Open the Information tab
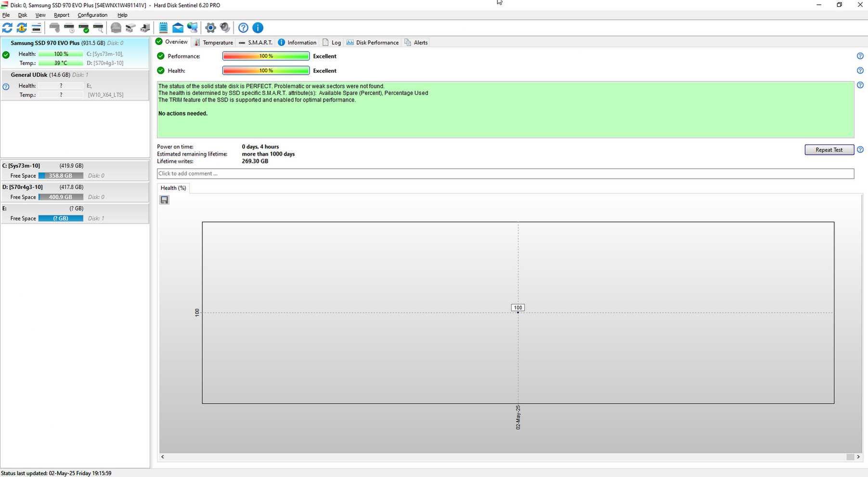The width and height of the screenshot is (868, 477). click(298, 42)
